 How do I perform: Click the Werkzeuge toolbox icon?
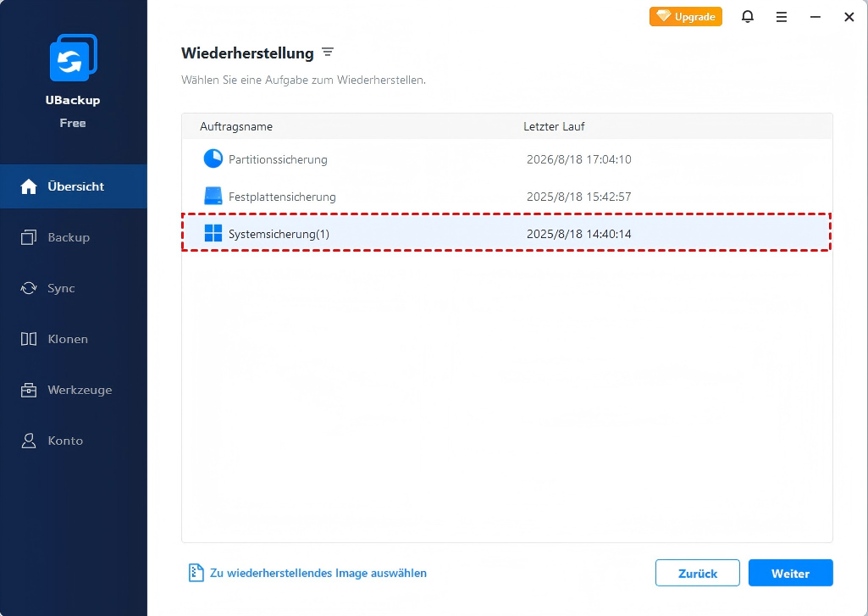click(x=29, y=390)
